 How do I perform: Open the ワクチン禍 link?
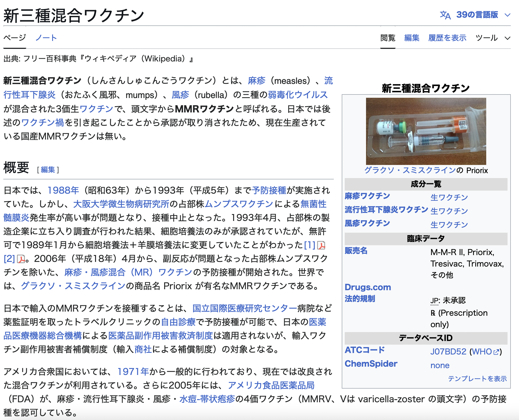[x=42, y=122]
